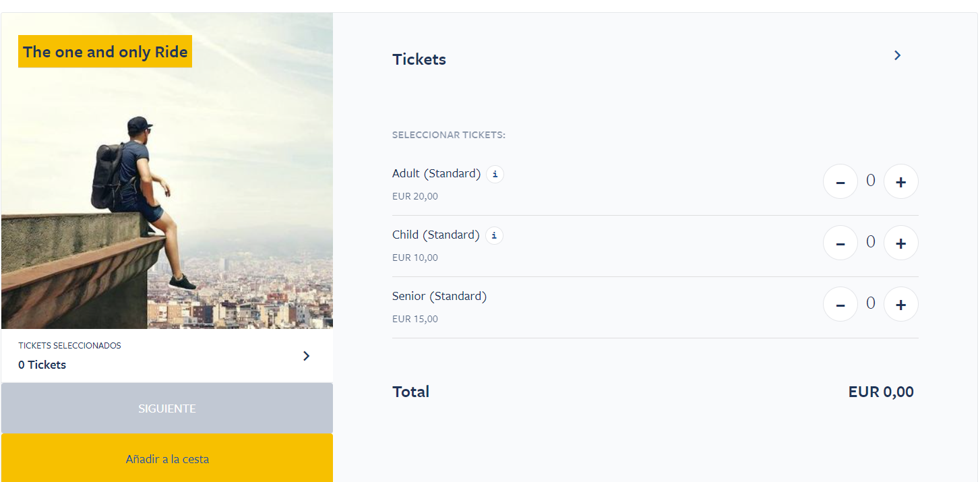Viewport: 980px width, 482px height.
Task: Click The one and only Ride title
Action: point(105,52)
